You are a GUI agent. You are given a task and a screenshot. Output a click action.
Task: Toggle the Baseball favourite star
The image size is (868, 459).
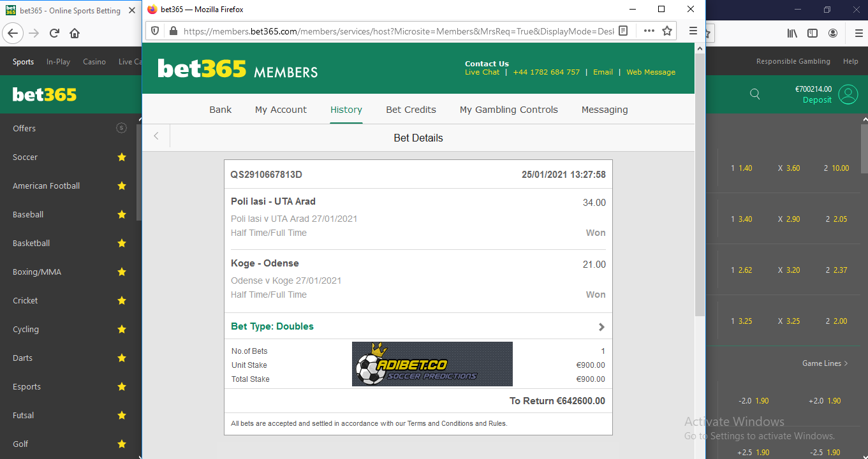click(122, 214)
